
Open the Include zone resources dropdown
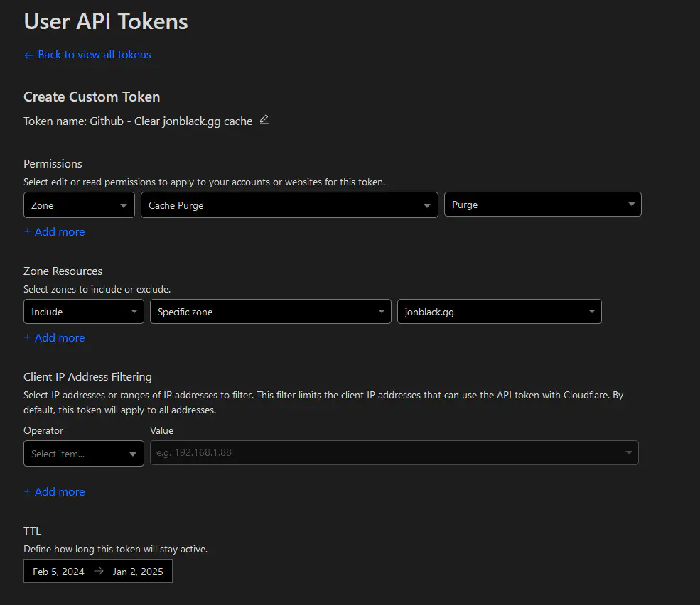[x=83, y=312]
